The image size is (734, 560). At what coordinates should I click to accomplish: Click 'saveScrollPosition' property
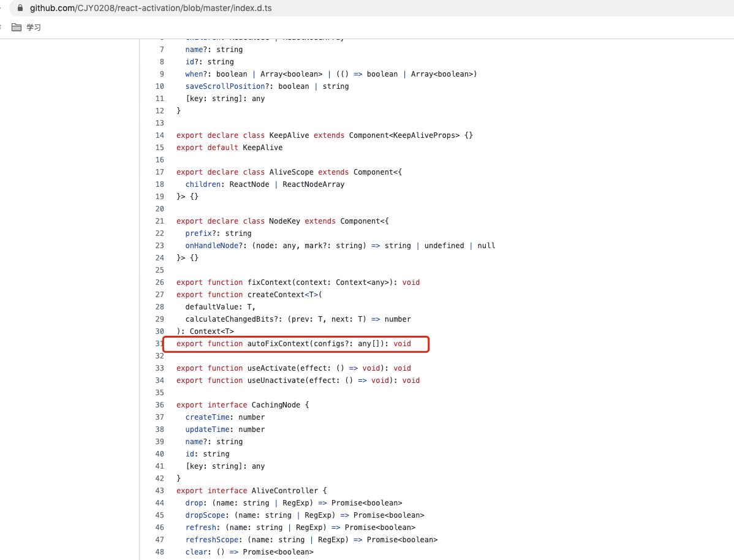click(x=225, y=86)
